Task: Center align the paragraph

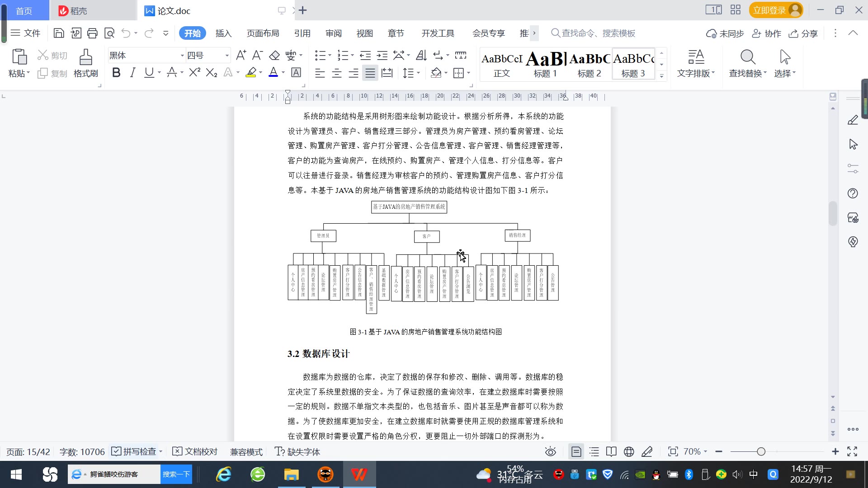Action: 337,73
